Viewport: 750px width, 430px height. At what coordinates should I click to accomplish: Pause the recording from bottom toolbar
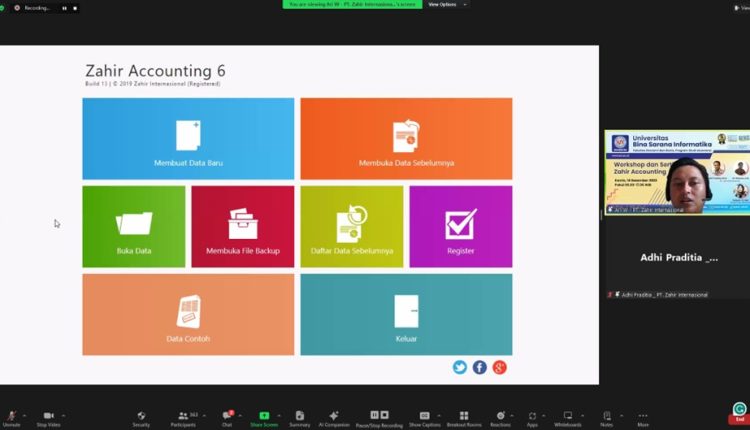pos(375,415)
